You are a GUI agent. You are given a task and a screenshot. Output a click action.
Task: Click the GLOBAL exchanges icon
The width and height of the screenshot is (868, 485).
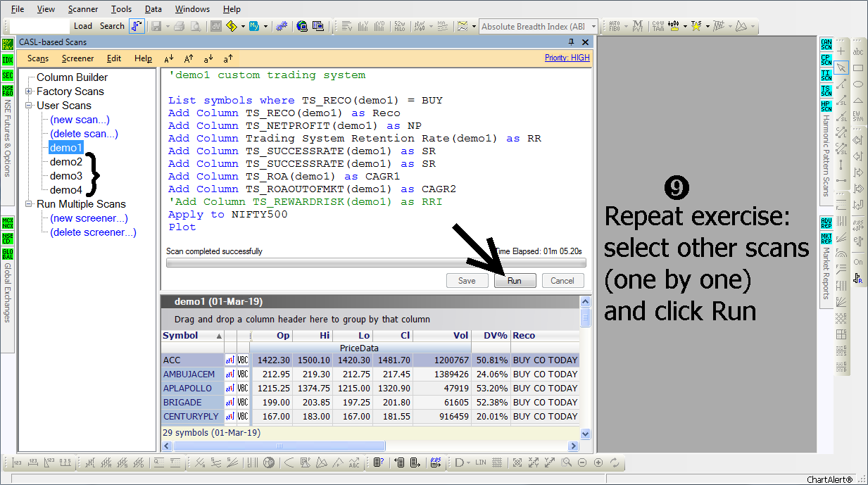tap(8, 254)
